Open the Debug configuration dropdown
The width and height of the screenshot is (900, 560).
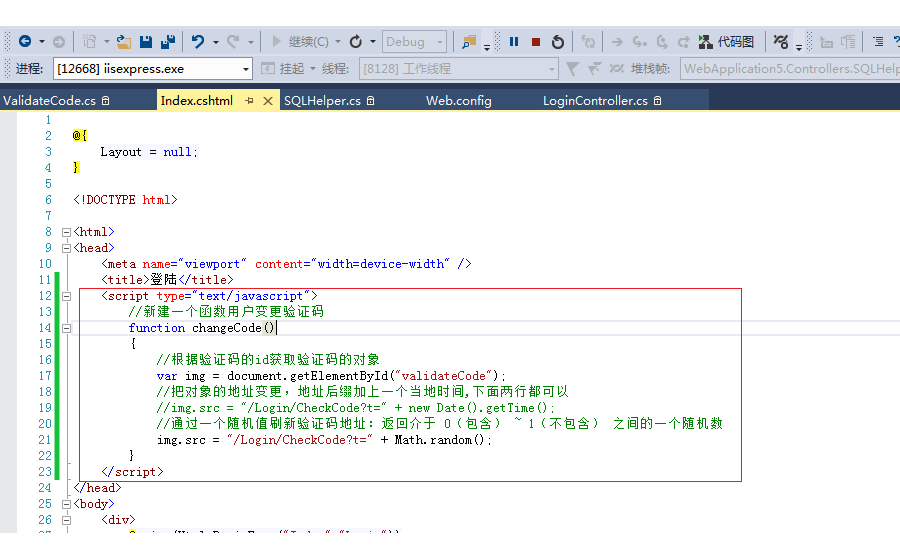click(414, 41)
